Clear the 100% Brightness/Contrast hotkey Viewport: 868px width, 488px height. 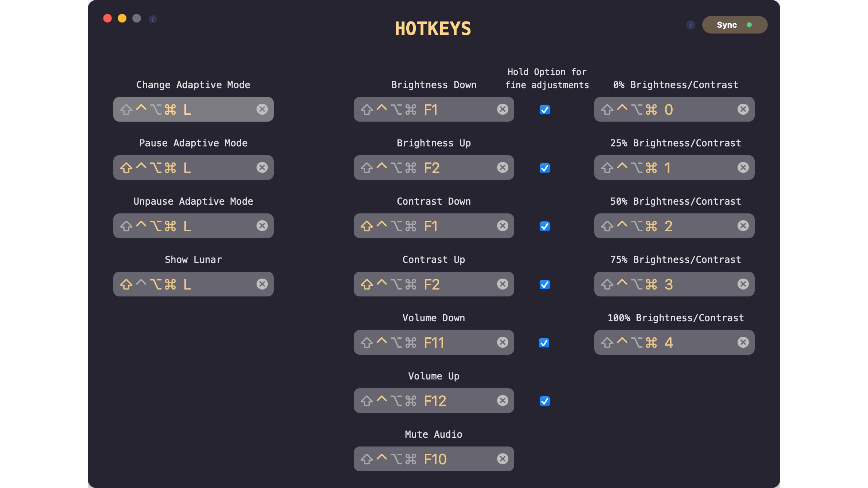tap(743, 342)
